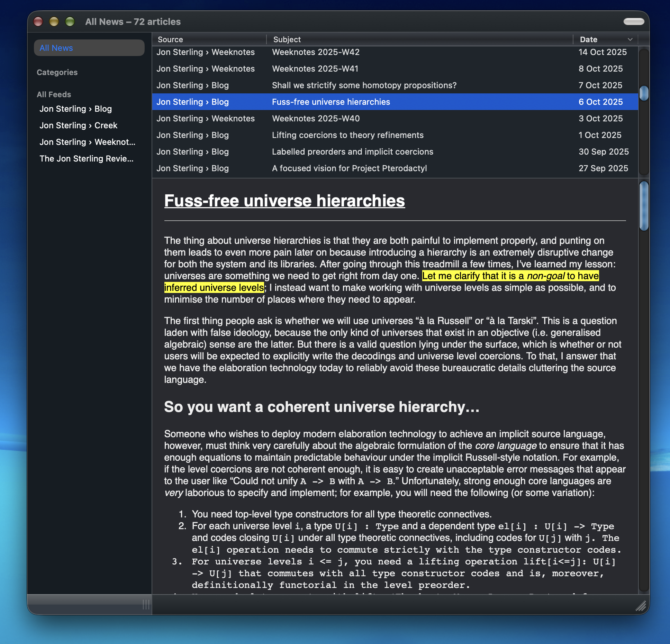
Task: Click the sidebar split handle grip
Action: (146, 605)
